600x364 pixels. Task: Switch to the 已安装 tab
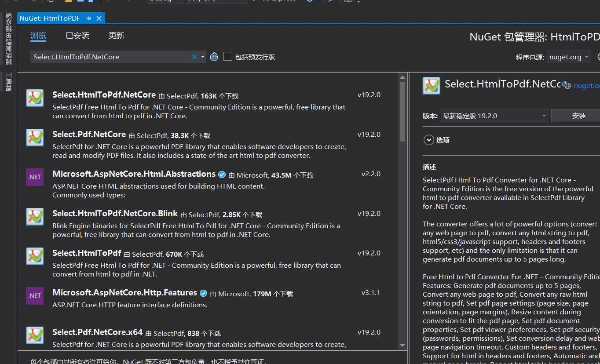(x=77, y=36)
